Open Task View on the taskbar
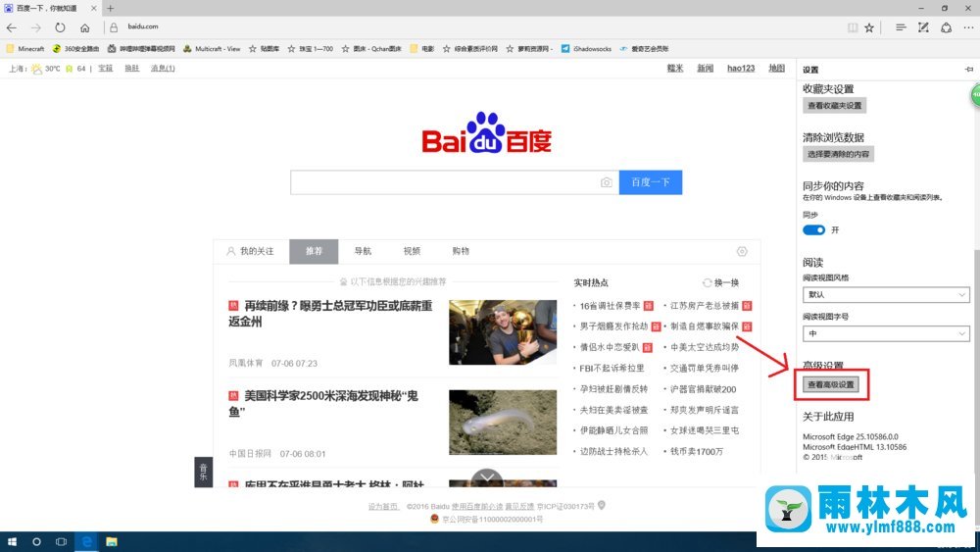980x552 pixels. (x=61, y=541)
